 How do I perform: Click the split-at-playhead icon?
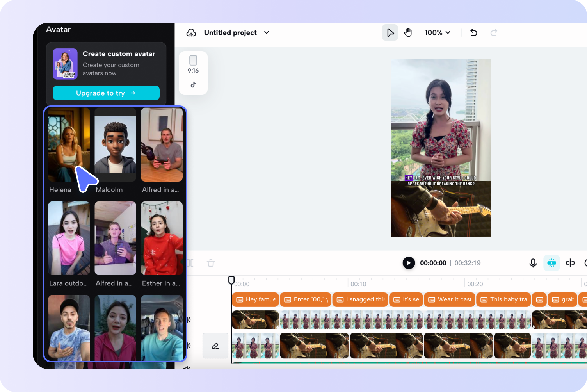[570, 263]
